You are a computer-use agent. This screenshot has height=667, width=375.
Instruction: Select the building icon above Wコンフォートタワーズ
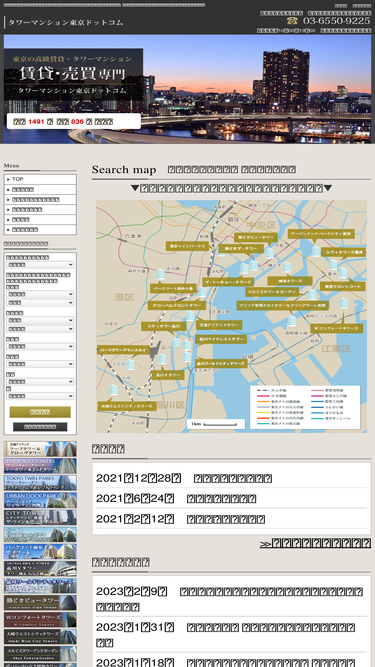tap(344, 303)
